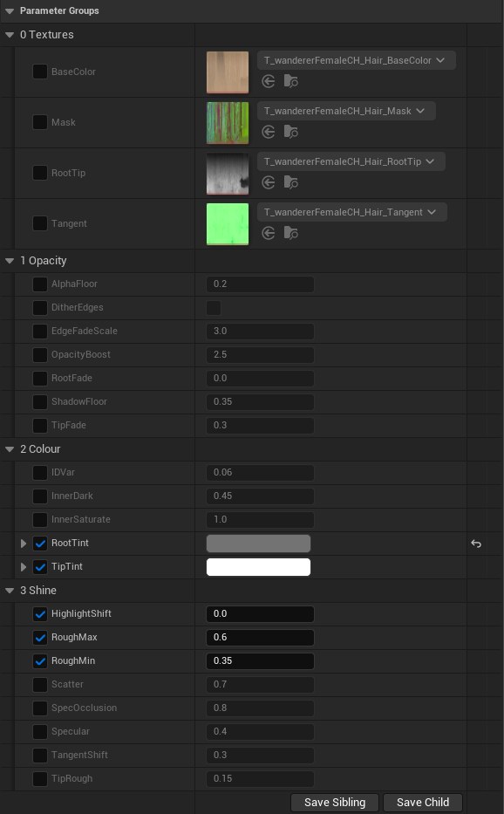Open the TipTint white color swatch
The width and height of the screenshot is (504, 814).
[x=258, y=567]
